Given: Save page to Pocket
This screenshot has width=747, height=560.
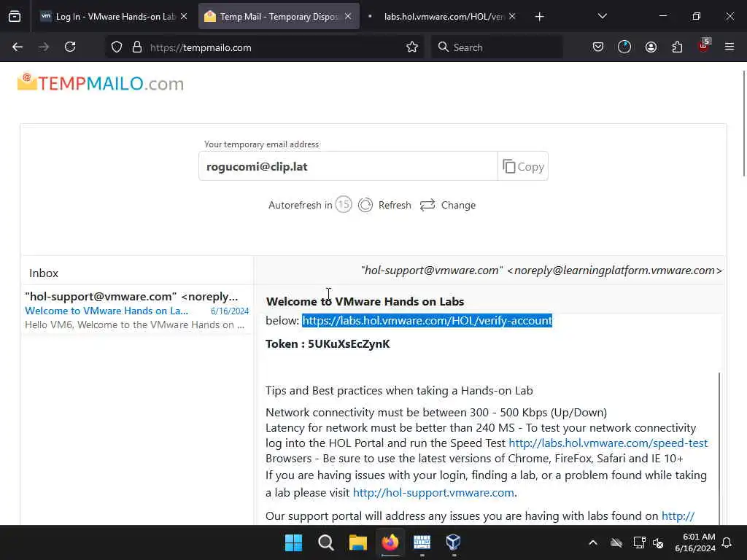Looking at the screenshot, I should [598, 47].
